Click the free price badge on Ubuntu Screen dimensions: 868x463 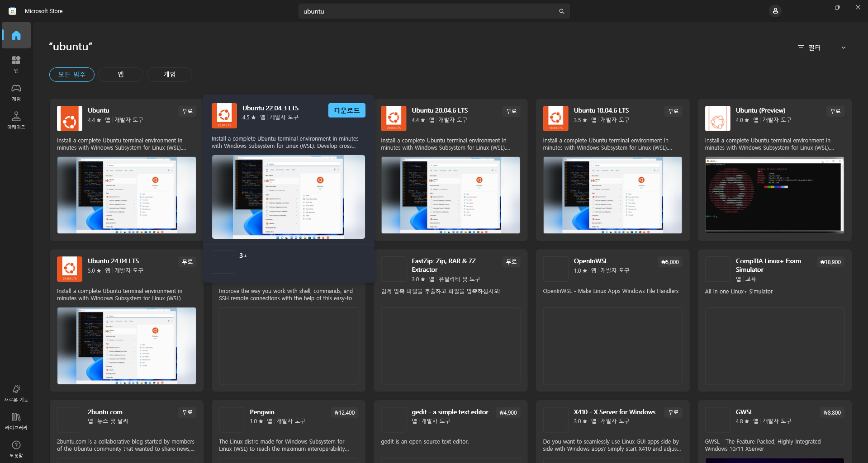click(x=187, y=111)
